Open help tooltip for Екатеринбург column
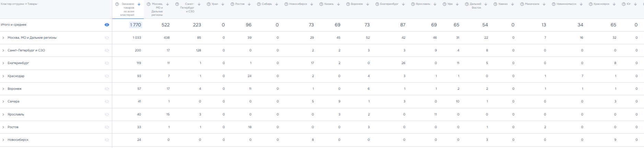The height and width of the screenshot is (148, 644). 377,4
